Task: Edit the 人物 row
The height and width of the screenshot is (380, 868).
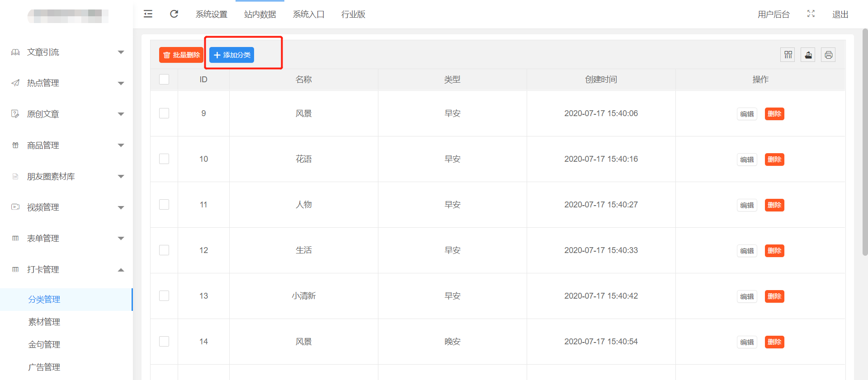Action: pyautogui.click(x=747, y=205)
